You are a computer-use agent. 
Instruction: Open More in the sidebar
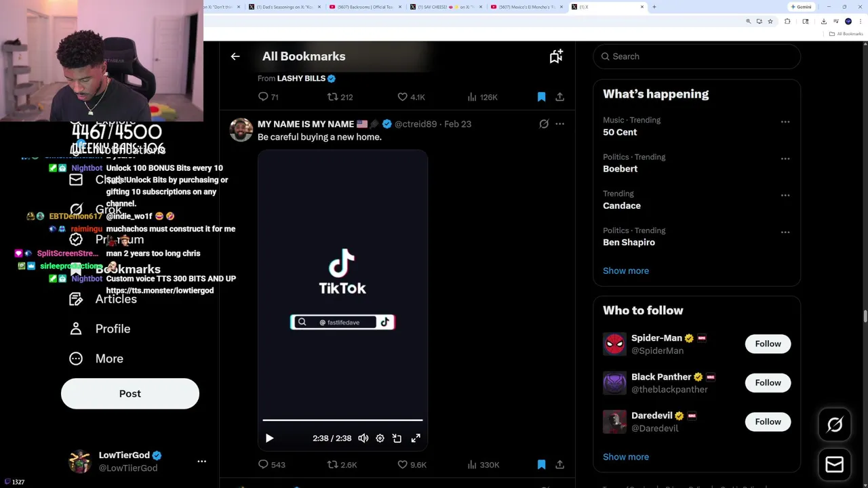pyautogui.click(x=96, y=359)
